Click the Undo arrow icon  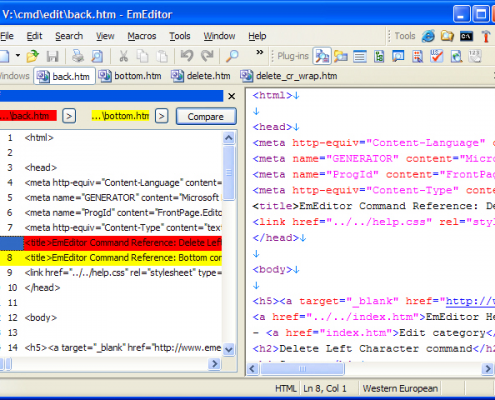(x=187, y=56)
